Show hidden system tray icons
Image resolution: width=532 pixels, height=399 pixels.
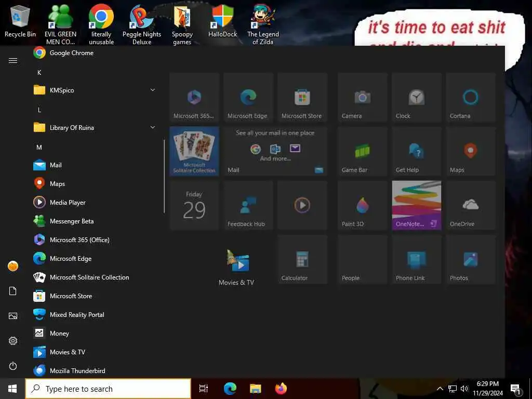click(440, 389)
